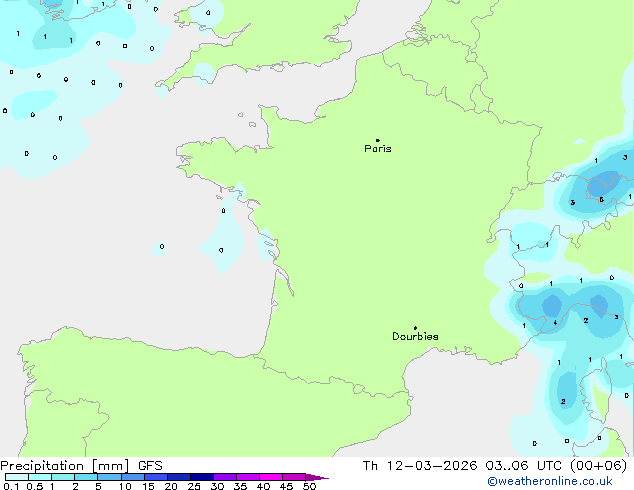Select the 0.5–1 mm legend swatch

click(x=40, y=477)
